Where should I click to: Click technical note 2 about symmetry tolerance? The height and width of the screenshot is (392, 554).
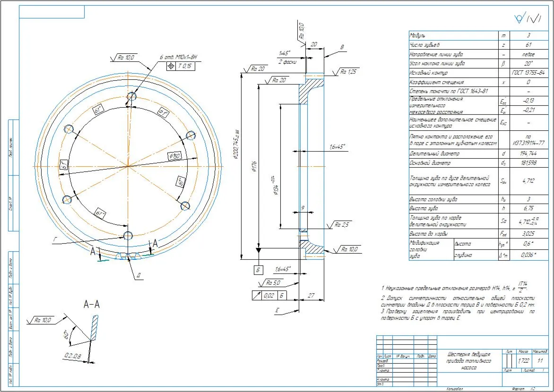pyautogui.click(x=459, y=301)
